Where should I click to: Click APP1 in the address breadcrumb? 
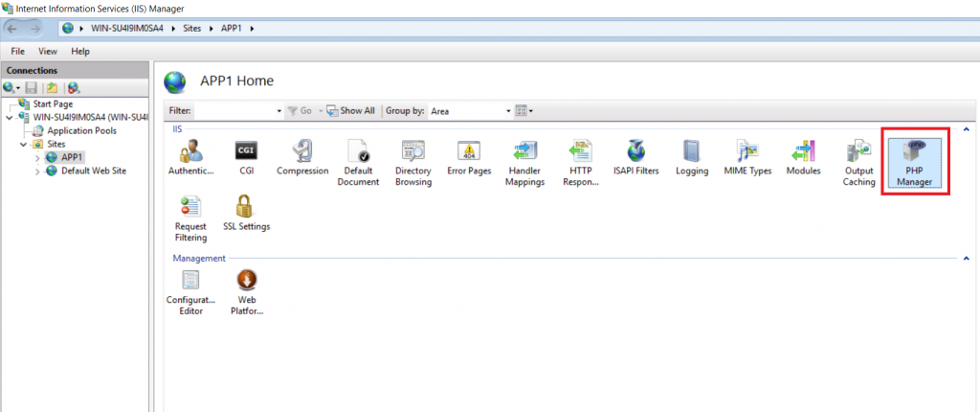point(232,29)
